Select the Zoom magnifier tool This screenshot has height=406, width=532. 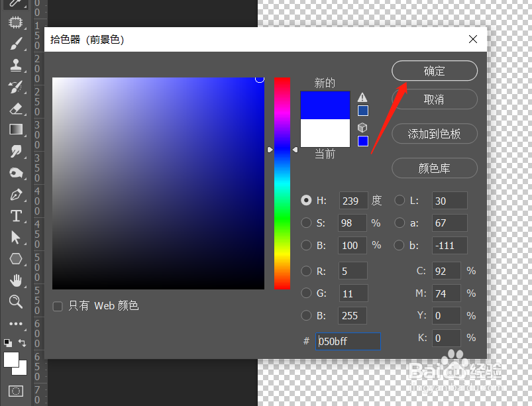[16, 301]
